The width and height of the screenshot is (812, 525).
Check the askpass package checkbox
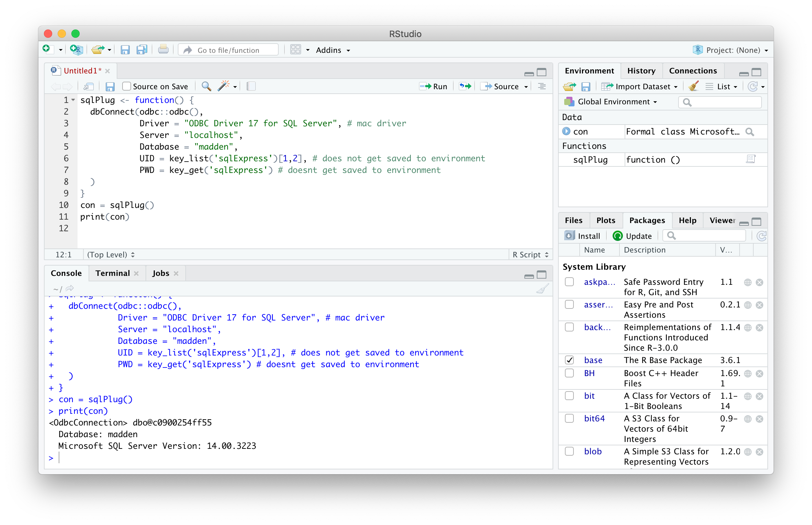pos(569,282)
